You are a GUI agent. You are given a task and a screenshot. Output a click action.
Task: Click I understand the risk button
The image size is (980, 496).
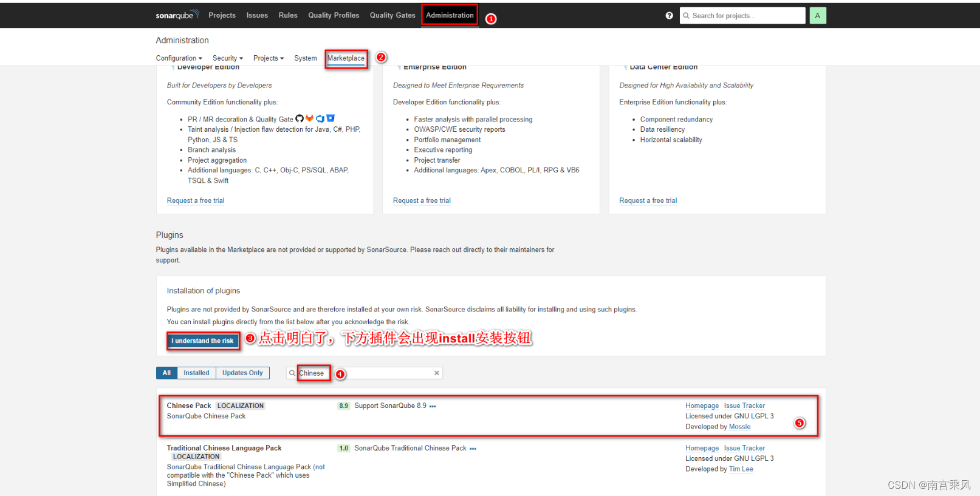(202, 341)
